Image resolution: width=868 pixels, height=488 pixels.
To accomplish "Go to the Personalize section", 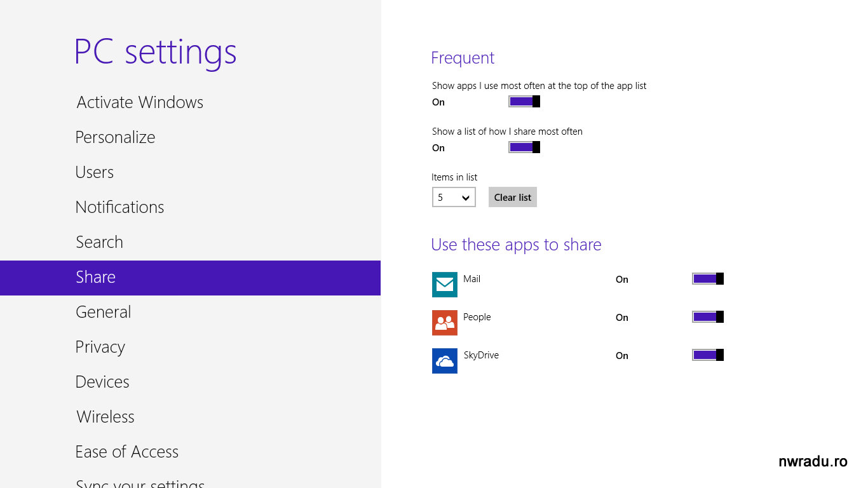I will pos(115,137).
